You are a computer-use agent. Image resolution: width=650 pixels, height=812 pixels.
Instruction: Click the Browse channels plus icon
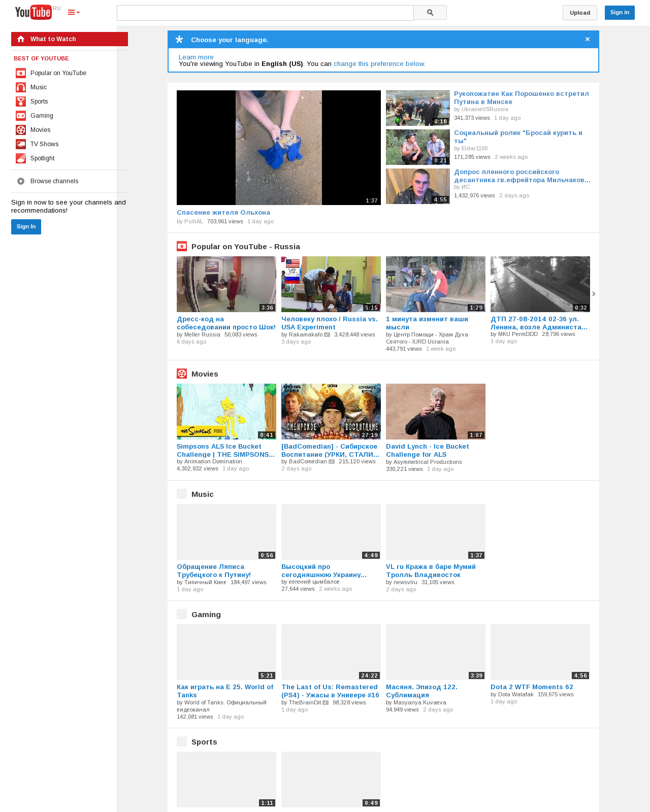coord(21,181)
